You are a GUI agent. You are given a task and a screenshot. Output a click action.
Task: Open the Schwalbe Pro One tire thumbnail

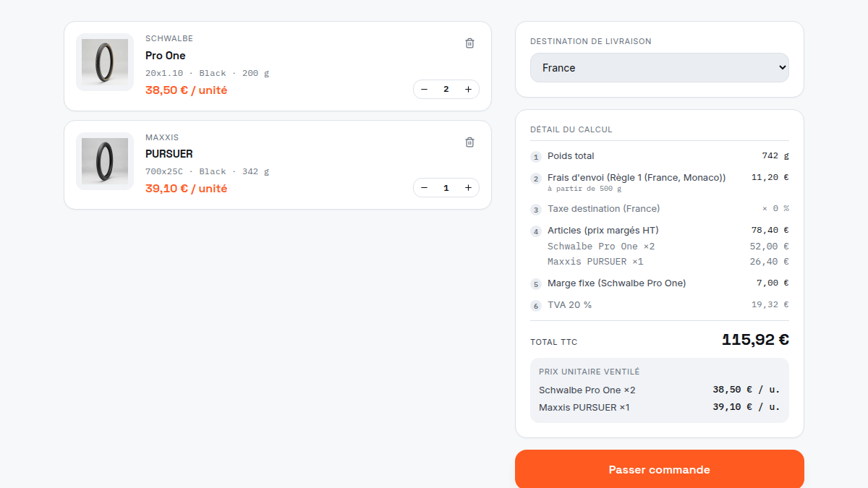(x=105, y=62)
